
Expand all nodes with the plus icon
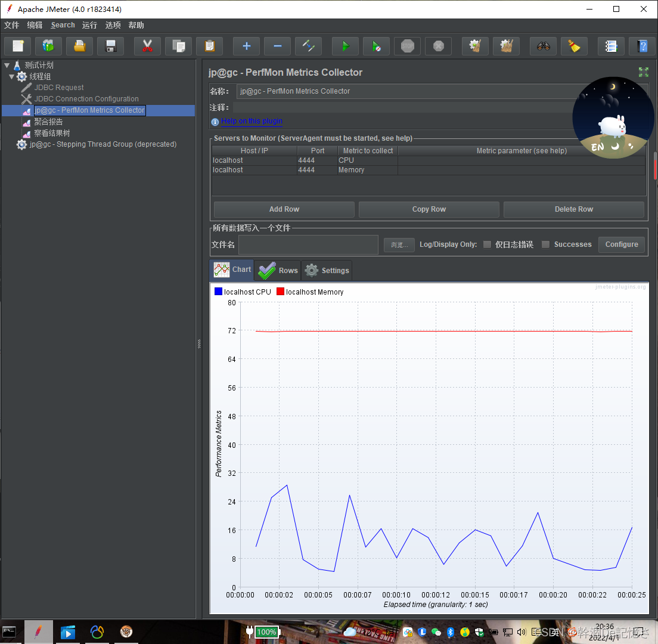246,46
